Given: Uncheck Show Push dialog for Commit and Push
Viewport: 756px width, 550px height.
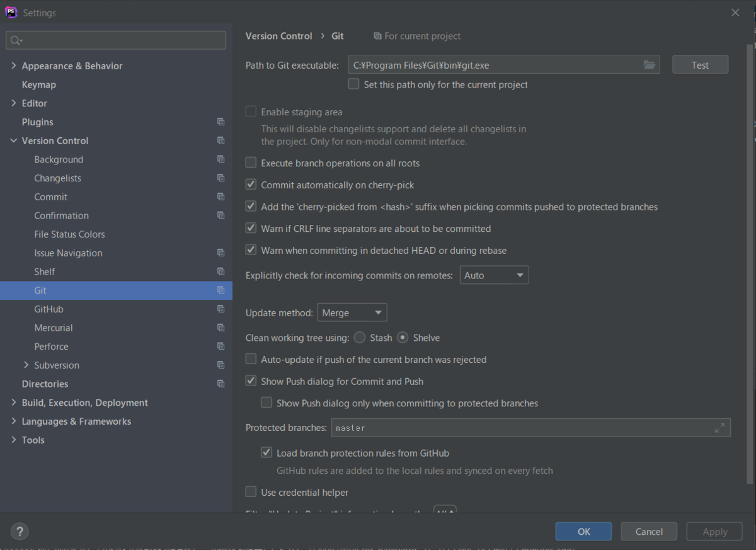Looking at the screenshot, I should [x=251, y=381].
